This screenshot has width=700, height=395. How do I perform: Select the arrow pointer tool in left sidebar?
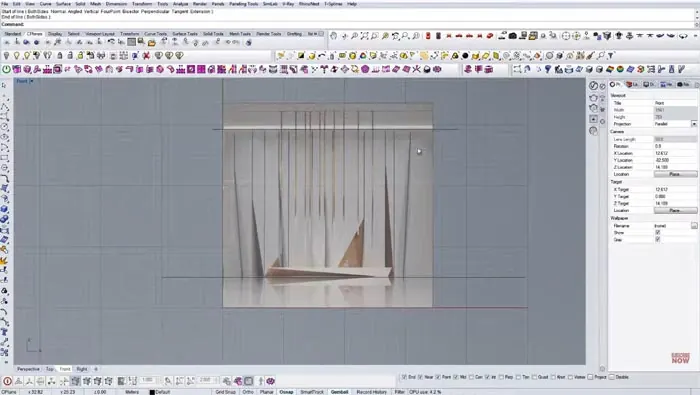click(x=4, y=85)
